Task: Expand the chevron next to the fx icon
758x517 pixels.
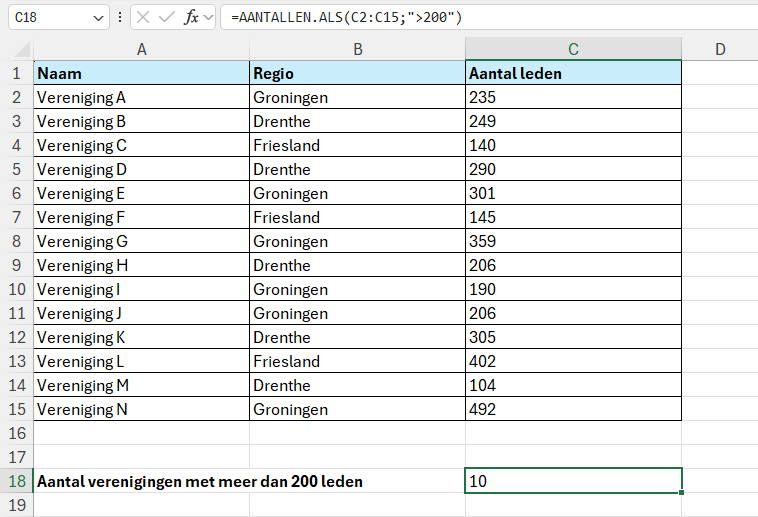Action: tap(209, 18)
